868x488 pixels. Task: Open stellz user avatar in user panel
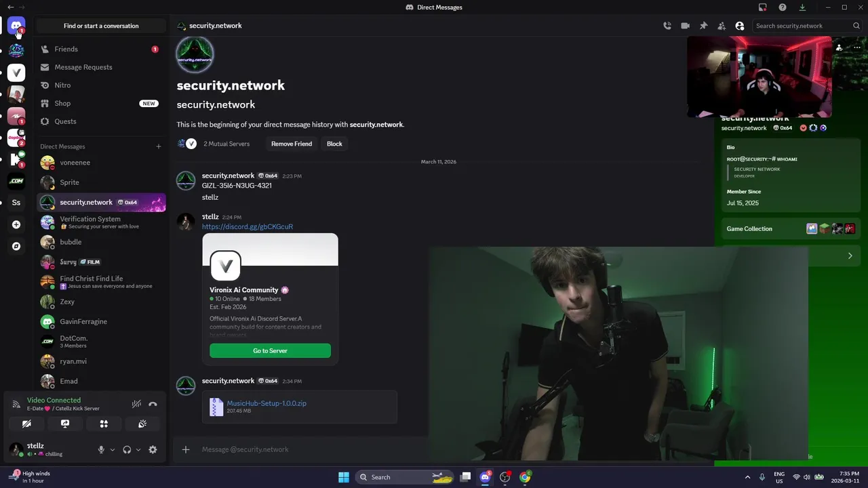16,449
